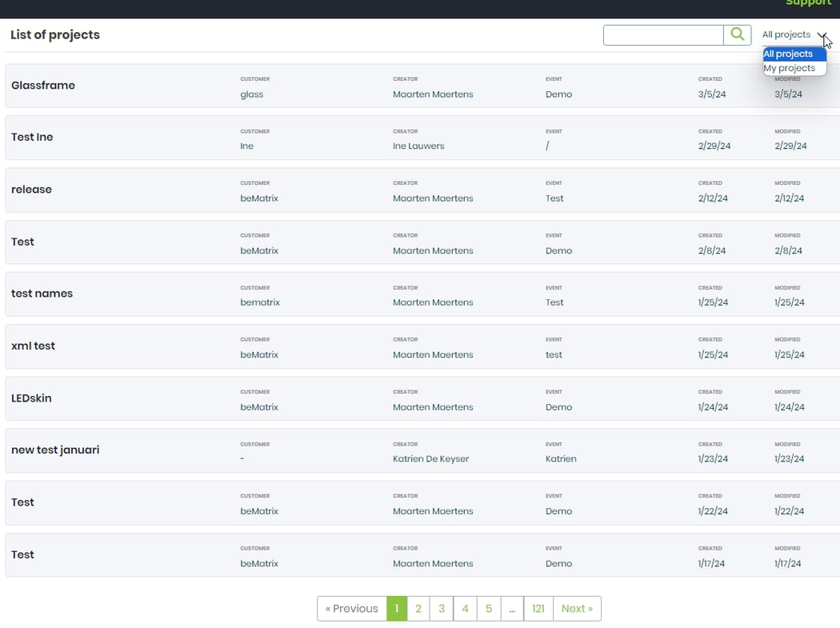The image size is (840, 628).
Task: Choose 'My projects' dropdown option
Action: point(794,68)
